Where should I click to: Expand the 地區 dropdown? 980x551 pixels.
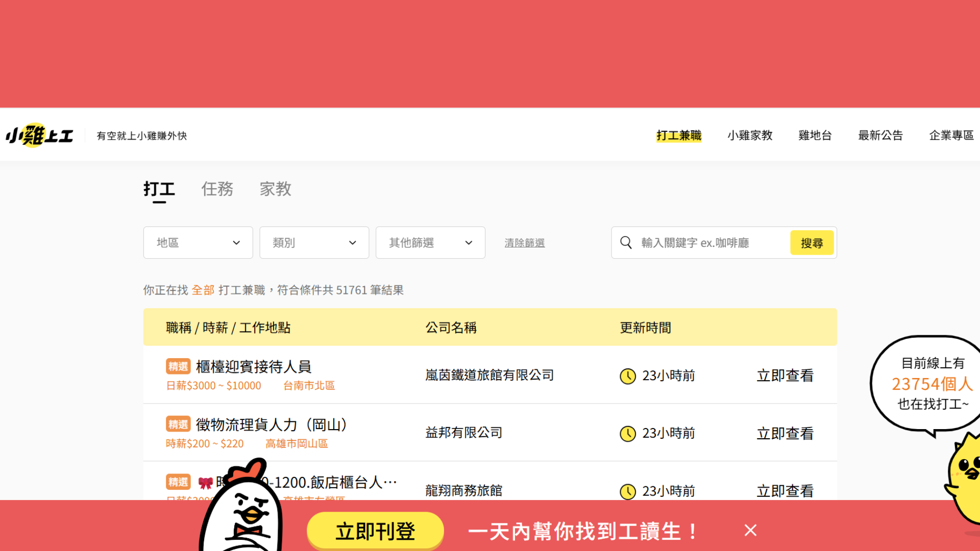[198, 243]
